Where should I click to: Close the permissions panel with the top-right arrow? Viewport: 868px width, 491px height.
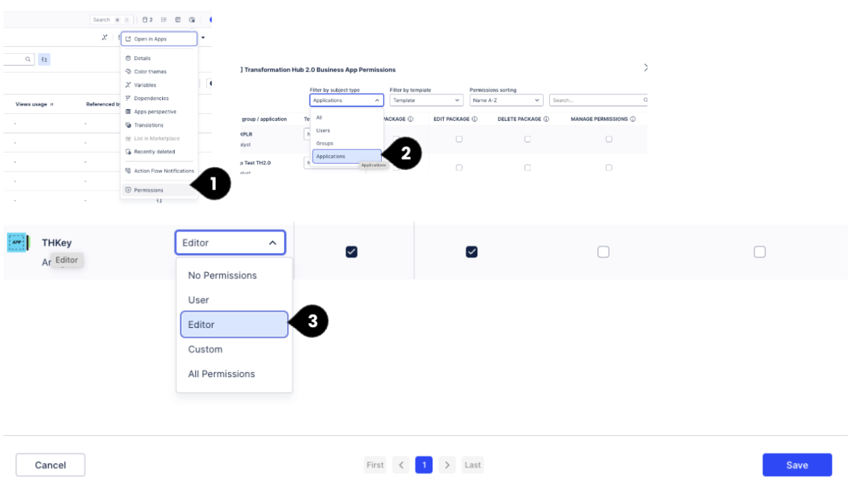tap(645, 68)
